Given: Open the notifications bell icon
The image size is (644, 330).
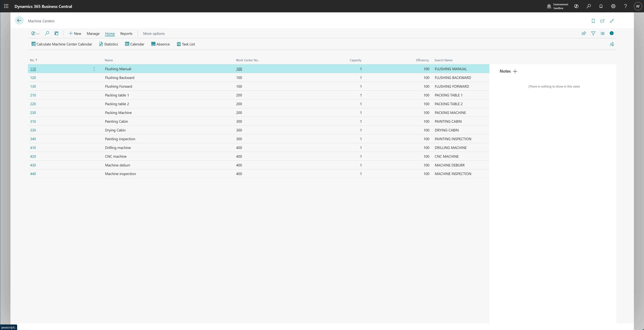Looking at the screenshot, I should pos(601,6).
